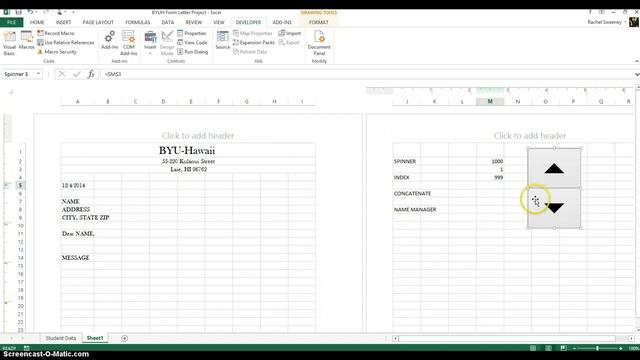
Task: Select row 5 header
Action: point(20,185)
